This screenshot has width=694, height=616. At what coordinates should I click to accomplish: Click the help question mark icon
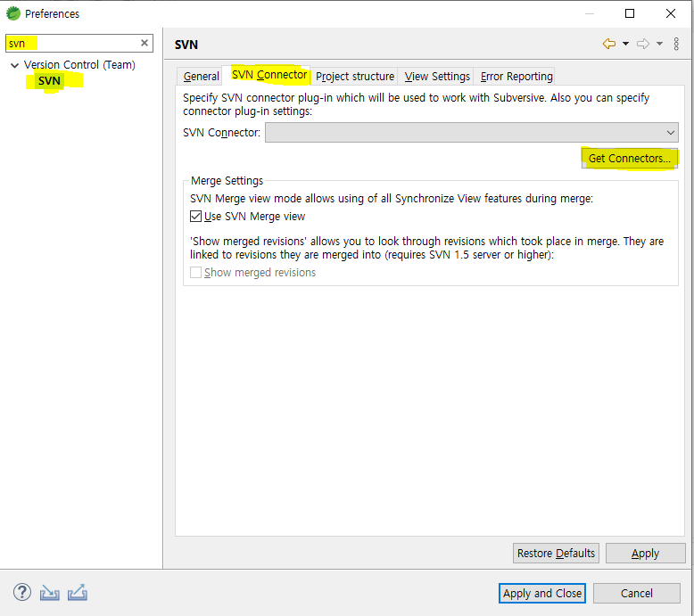(x=22, y=592)
